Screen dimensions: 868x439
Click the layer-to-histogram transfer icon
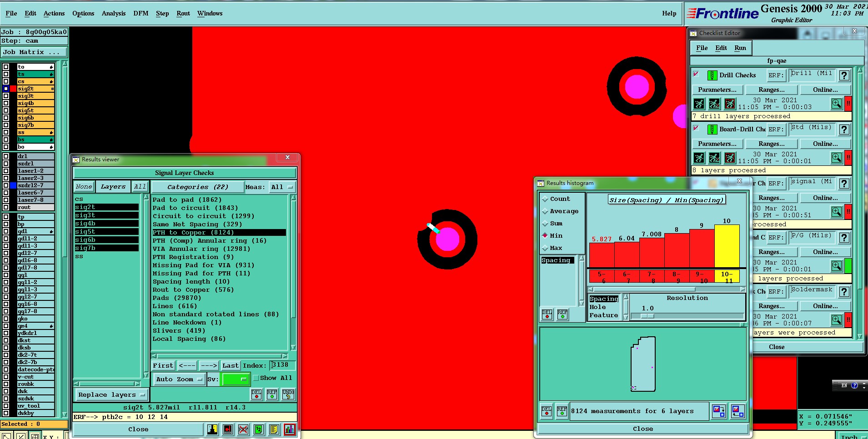[738, 411]
